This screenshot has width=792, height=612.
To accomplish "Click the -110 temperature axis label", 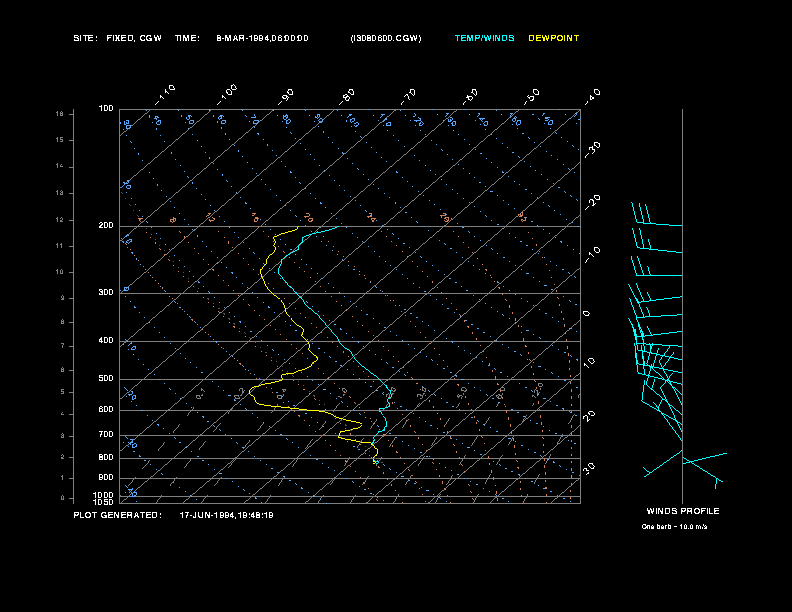I will tap(165, 95).
